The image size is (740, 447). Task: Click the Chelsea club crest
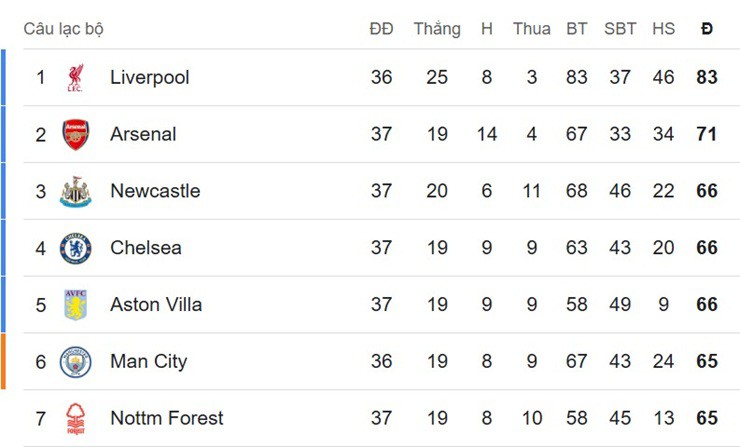point(76,248)
